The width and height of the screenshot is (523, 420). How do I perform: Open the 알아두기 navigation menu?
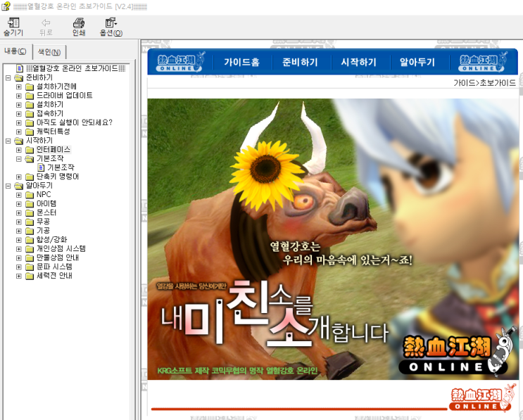point(417,63)
